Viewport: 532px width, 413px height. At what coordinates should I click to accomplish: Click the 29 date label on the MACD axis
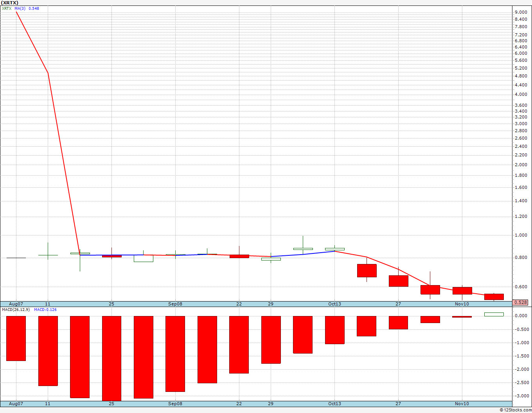point(271,404)
